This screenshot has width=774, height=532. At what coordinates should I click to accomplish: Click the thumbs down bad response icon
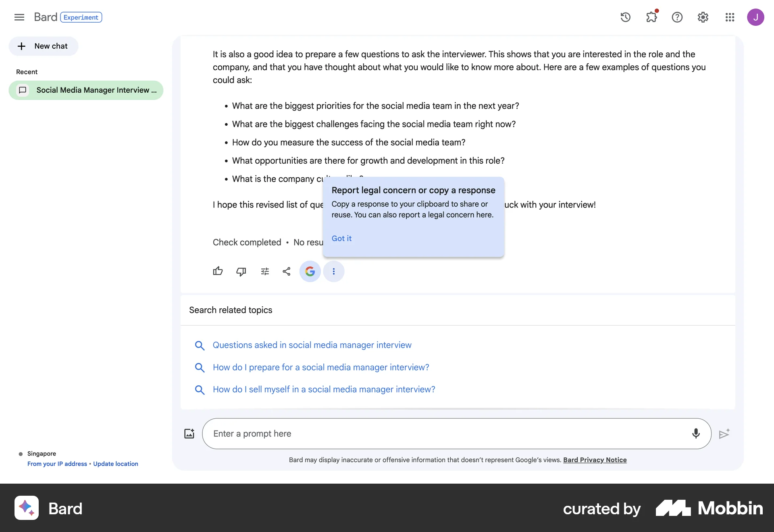(241, 271)
